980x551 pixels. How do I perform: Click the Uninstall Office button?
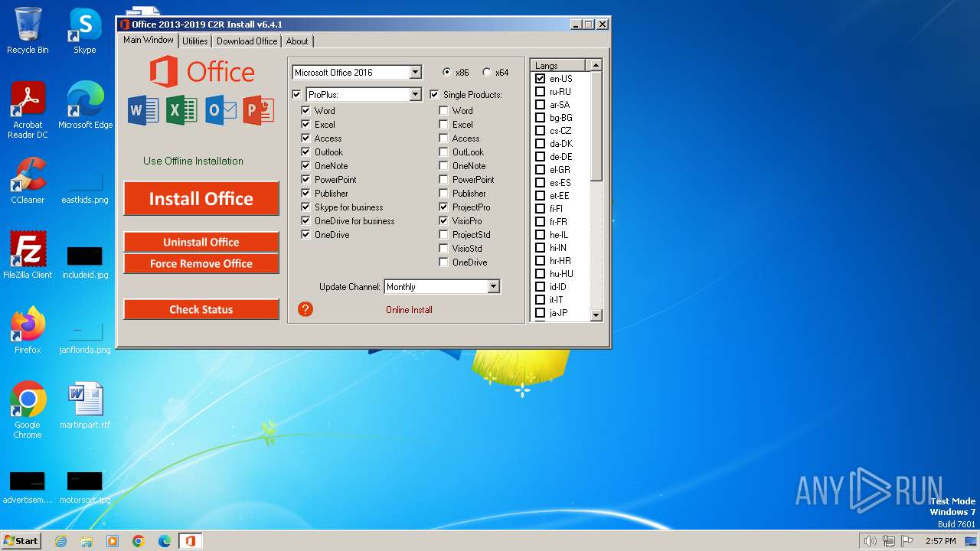(201, 242)
